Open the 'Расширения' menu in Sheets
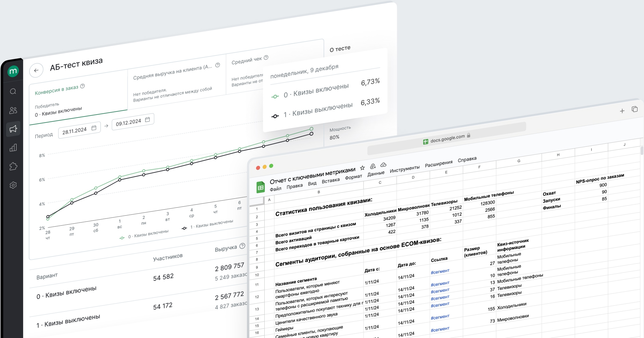This screenshot has width=644, height=338. (439, 164)
